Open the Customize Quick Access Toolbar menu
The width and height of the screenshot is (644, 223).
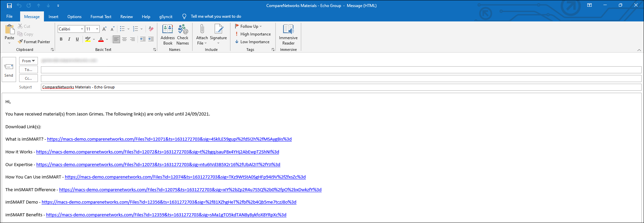click(x=58, y=6)
